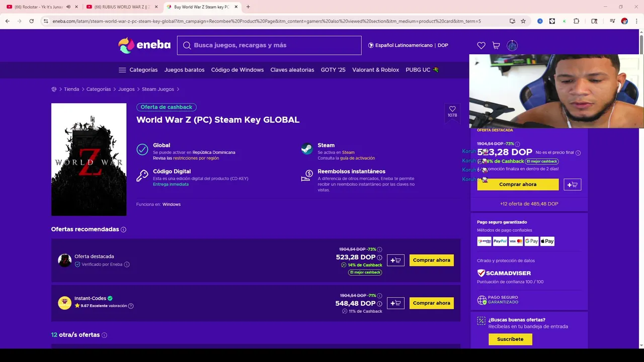Open Claves aleatorias menu item
644x362 pixels.
(x=292, y=70)
